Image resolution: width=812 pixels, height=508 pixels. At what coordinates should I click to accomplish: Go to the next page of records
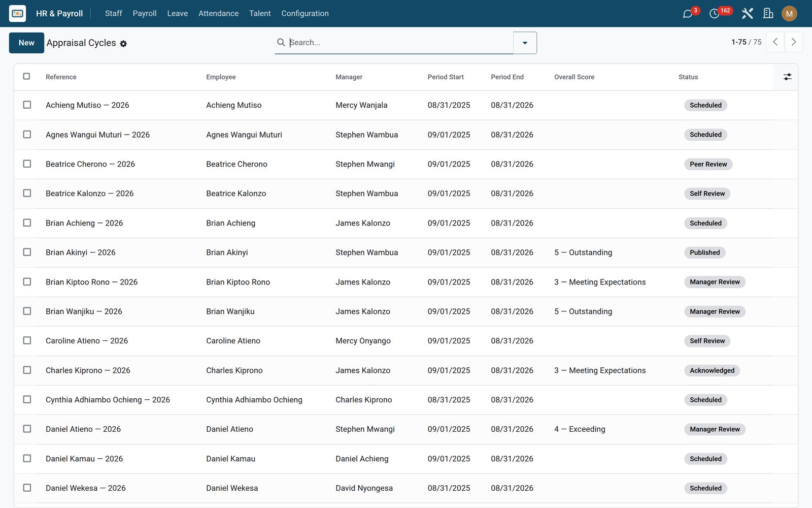pyautogui.click(x=794, y=42)
